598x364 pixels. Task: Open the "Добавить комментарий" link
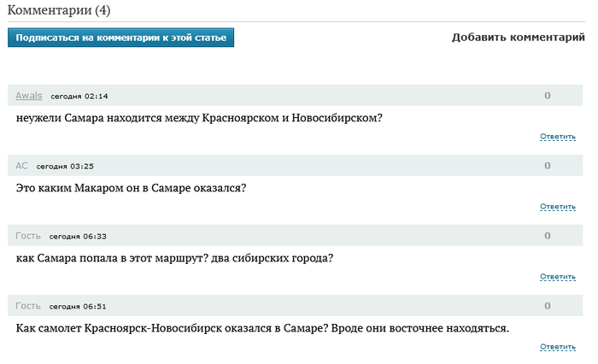[x=518, y=38]
